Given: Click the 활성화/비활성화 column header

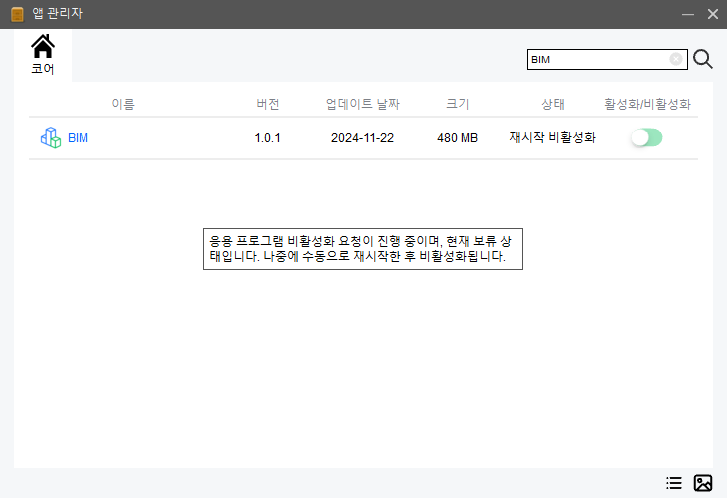Looking at the screenshot, I should [647, 104].
